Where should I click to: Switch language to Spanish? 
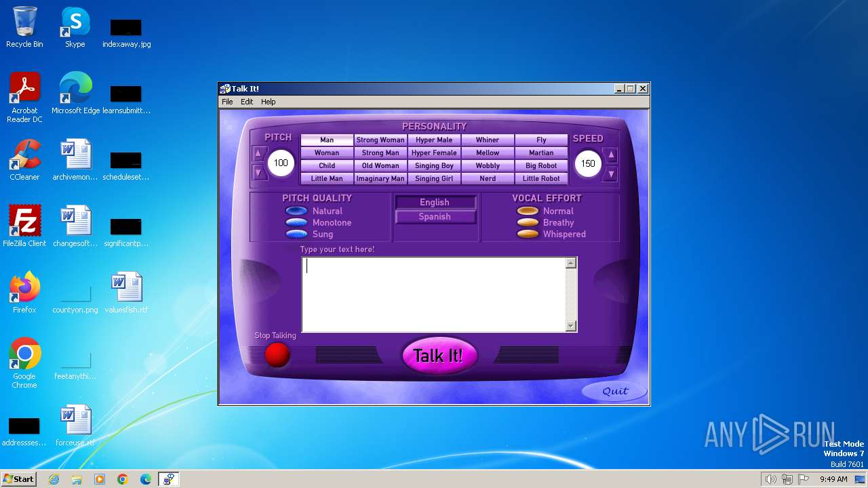tap(435, 217)
